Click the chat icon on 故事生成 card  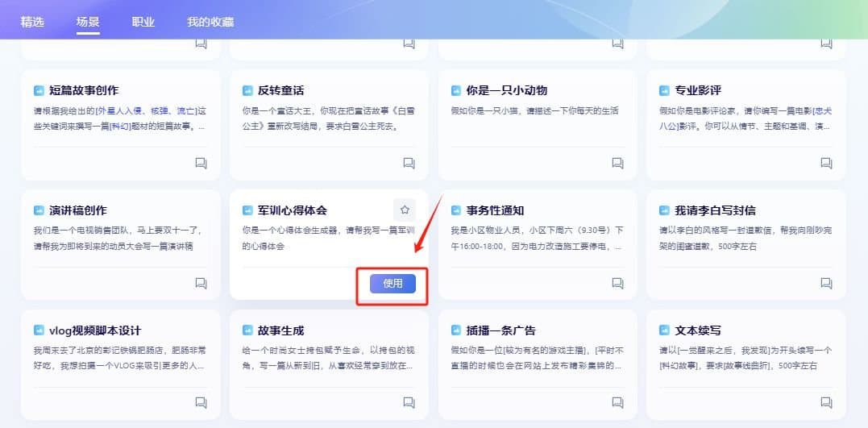pos(409,402)
